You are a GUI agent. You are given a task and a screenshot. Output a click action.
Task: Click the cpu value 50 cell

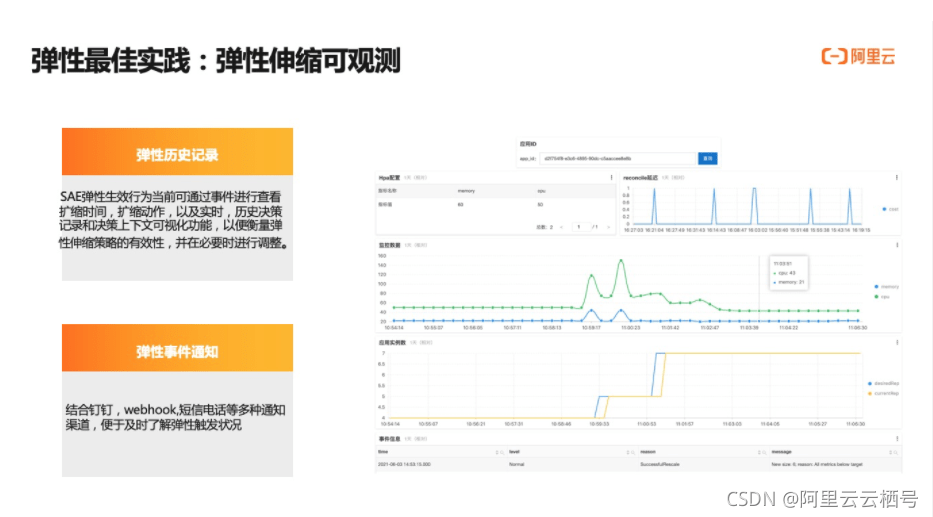540,204
